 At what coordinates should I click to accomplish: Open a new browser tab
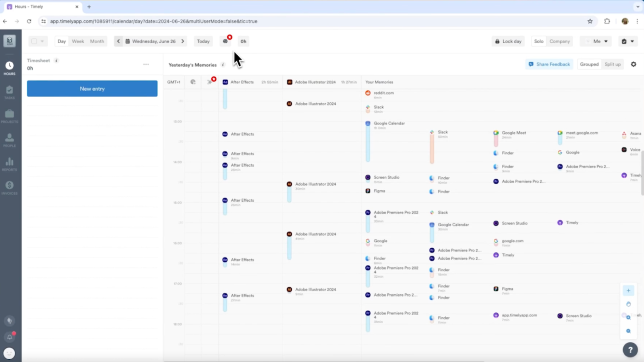click(x=89, y=7)
